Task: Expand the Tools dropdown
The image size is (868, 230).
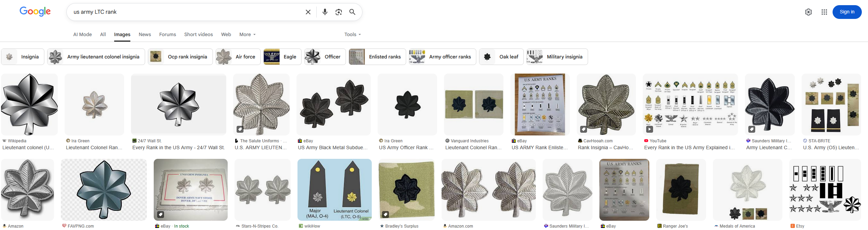Action: point(352,34)
